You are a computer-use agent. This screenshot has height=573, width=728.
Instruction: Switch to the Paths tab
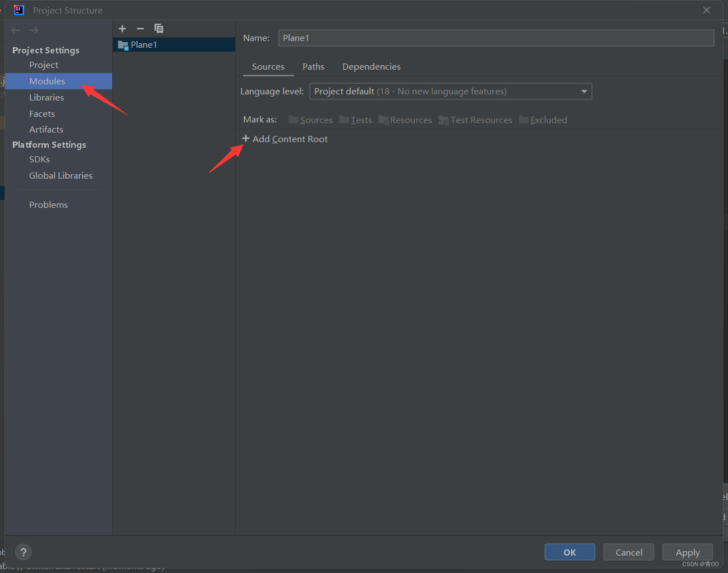[313, 67]
